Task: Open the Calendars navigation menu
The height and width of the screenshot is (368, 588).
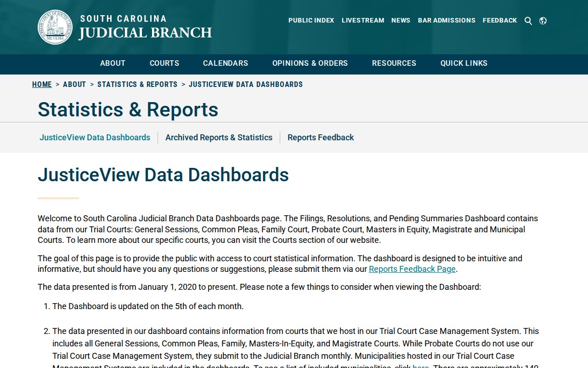Action: pyautogui.click(x=226, y=63)
